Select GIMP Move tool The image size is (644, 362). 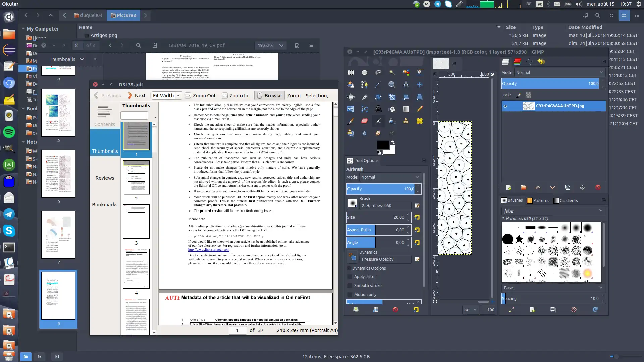point(420,85)
